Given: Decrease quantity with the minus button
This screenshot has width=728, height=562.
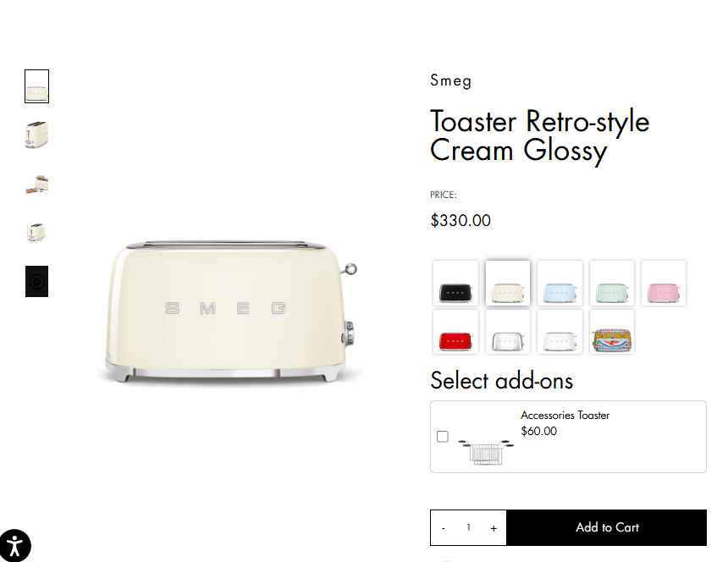Looking at the screenshot, I should 444,528.
